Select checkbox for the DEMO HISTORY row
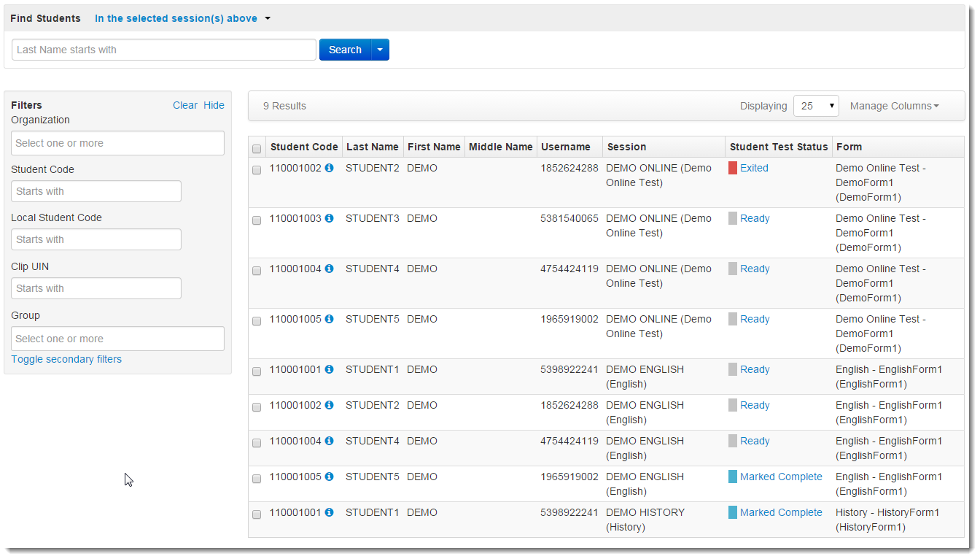 tap(257, 514)
